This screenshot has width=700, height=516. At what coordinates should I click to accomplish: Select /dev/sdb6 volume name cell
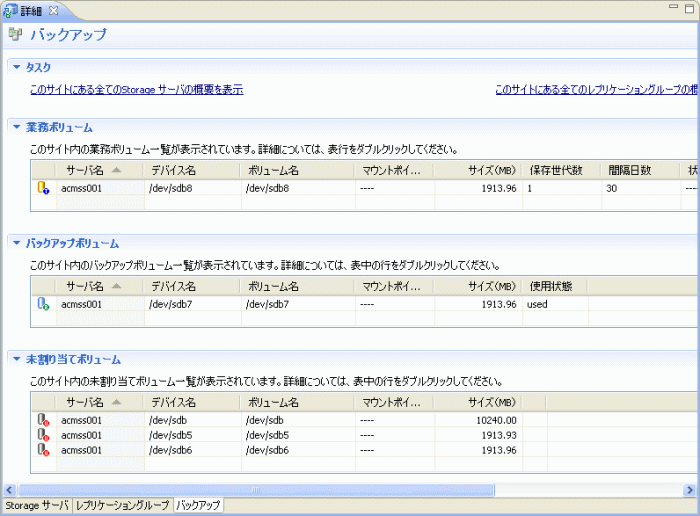(267, 450)
